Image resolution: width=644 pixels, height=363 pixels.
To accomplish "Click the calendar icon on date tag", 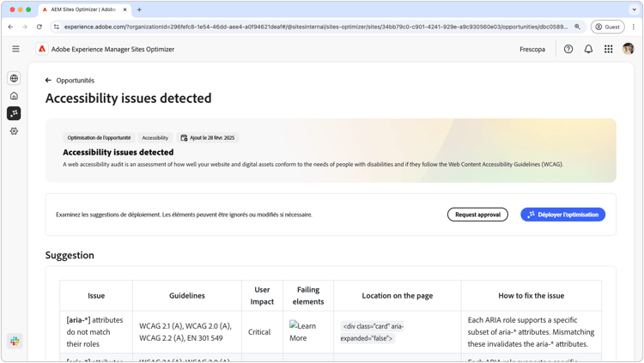I will [184, 138].
